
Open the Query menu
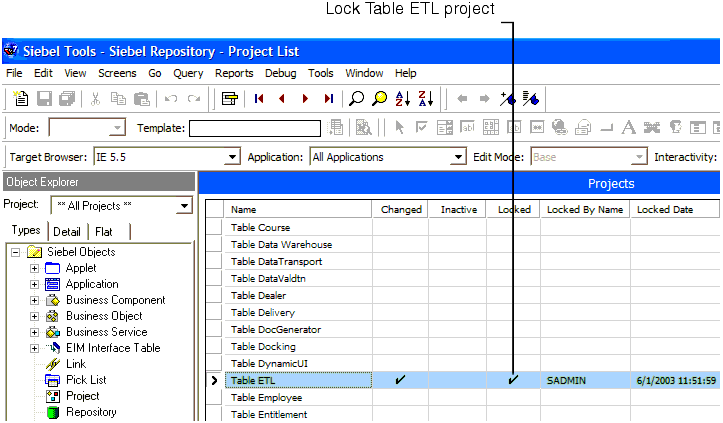pyautogui.click(x=188, y=73)
